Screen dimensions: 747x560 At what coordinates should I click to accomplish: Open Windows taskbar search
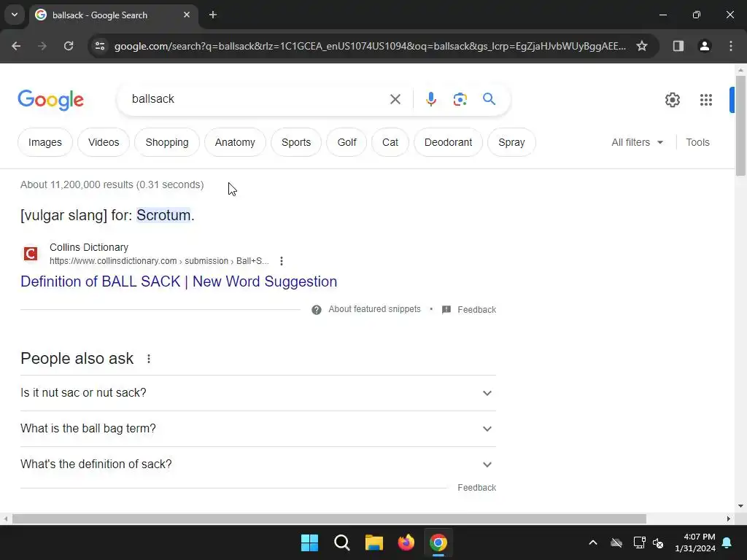point(342,542)
